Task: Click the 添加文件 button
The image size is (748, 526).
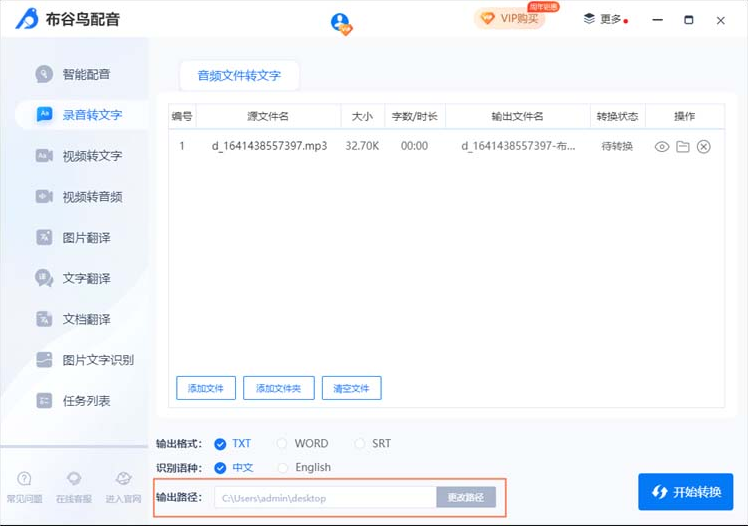Action: 206,388
